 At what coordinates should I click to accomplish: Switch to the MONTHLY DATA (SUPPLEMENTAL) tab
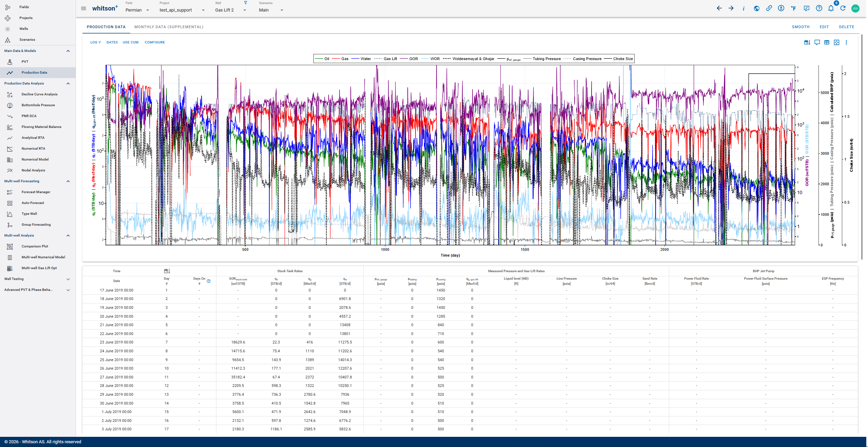point(169,26)
